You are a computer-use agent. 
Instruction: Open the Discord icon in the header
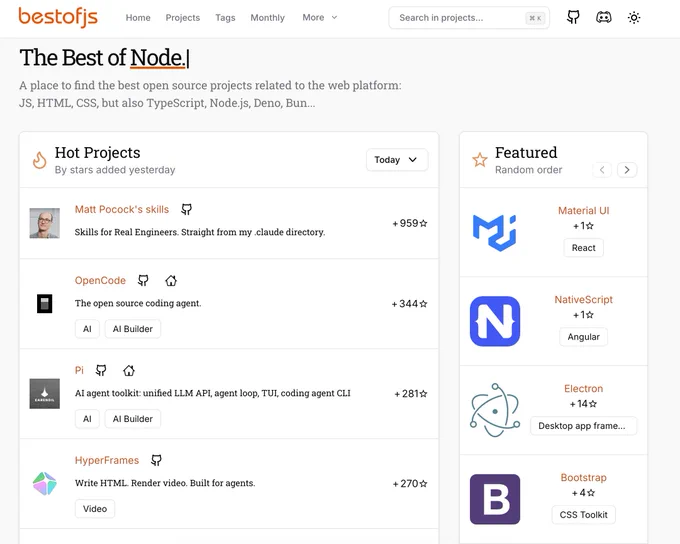(604, 17)
